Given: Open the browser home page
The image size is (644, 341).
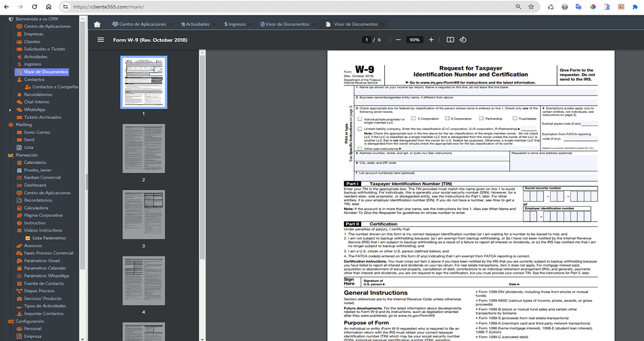Looking at the screenshot, I should [x=48, y=7].
